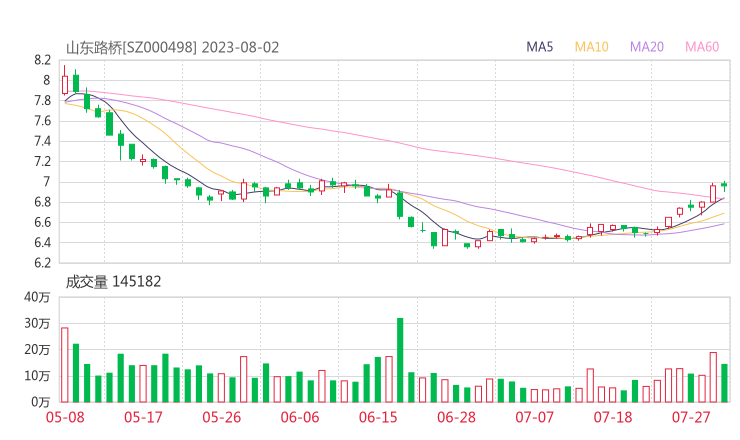This screenshot has height=440, width=740.
Task: Click the 6.2 price axis label
Action: click(42, 262)
